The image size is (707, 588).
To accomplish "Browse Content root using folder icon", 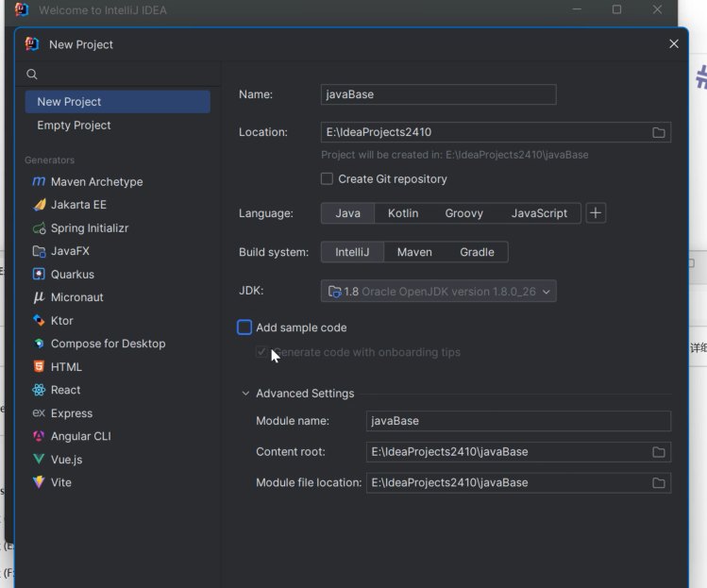I will (658, 452).
